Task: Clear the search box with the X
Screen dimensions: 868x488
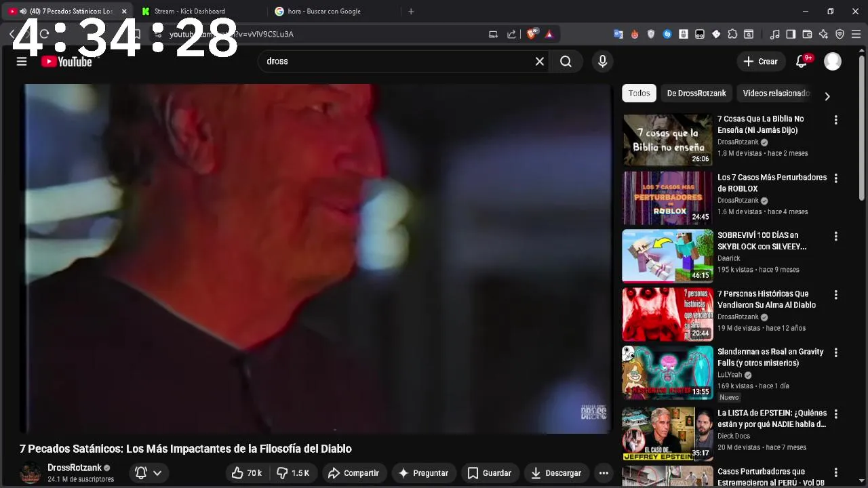Action: 540,62
